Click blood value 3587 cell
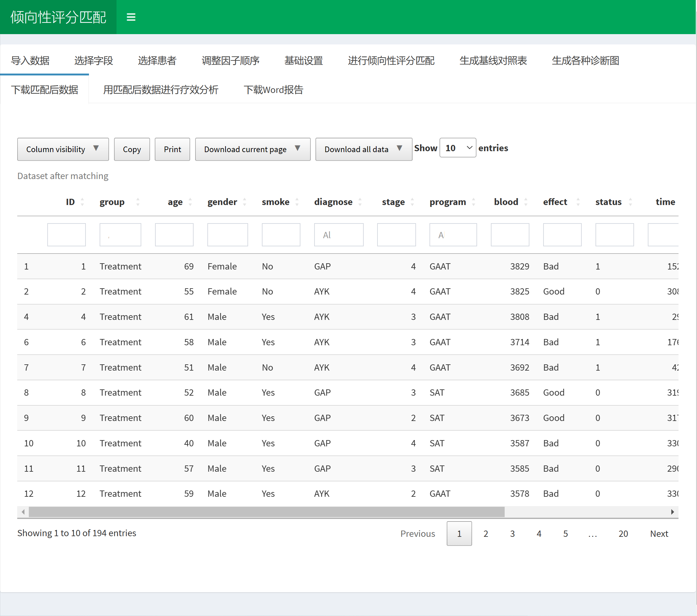Screen dimensions: 697x616 click(x=520, y=443)
